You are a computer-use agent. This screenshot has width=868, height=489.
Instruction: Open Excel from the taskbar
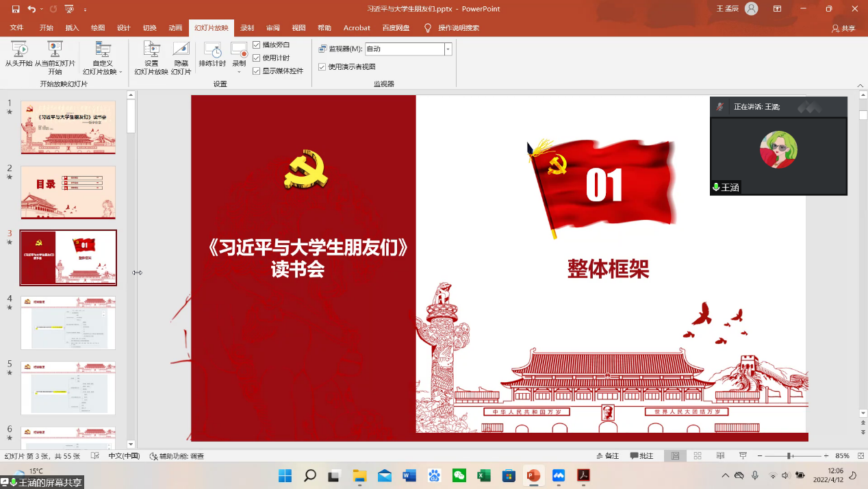(x=484, y=475)
